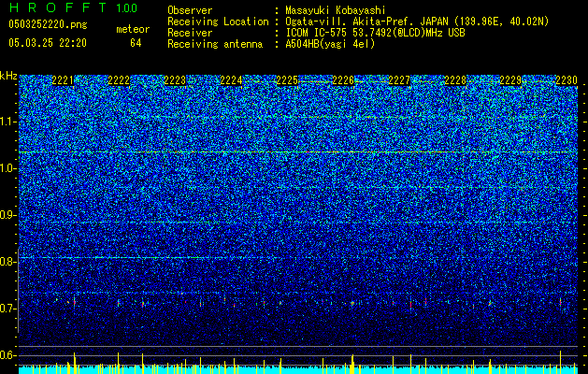Click the 1.0 kHz axis label
Screen dimensions: 588x374
click(x=8, y=168)
